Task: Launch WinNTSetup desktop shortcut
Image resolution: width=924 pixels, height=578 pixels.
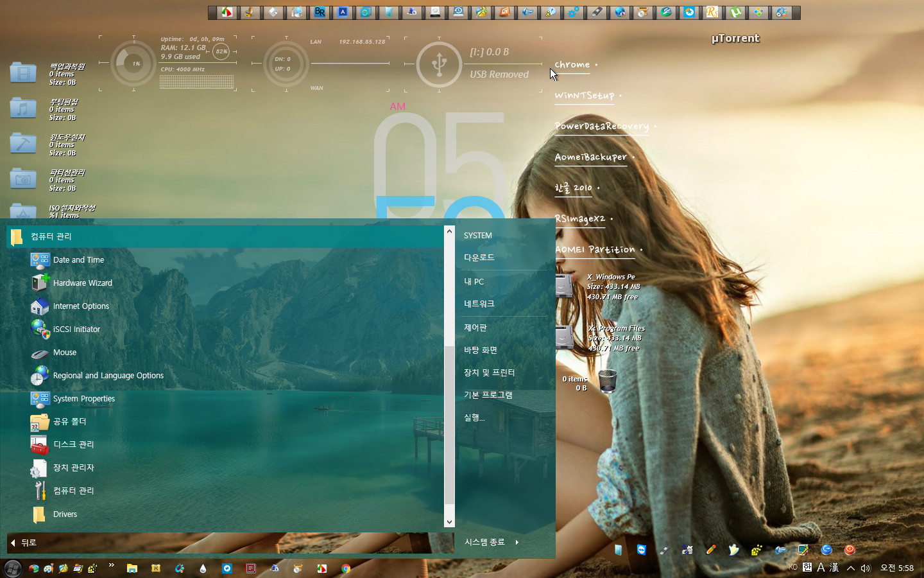Action: (x=585, y=96)
